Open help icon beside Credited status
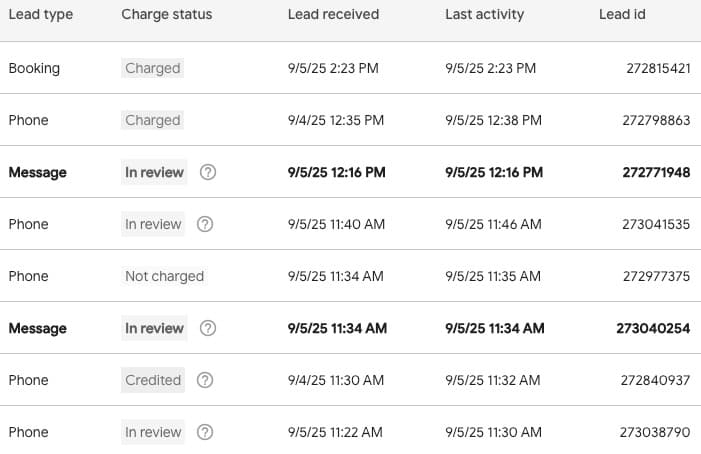The width and height of the screenshot is (701, 454). (x=205, y=380)
